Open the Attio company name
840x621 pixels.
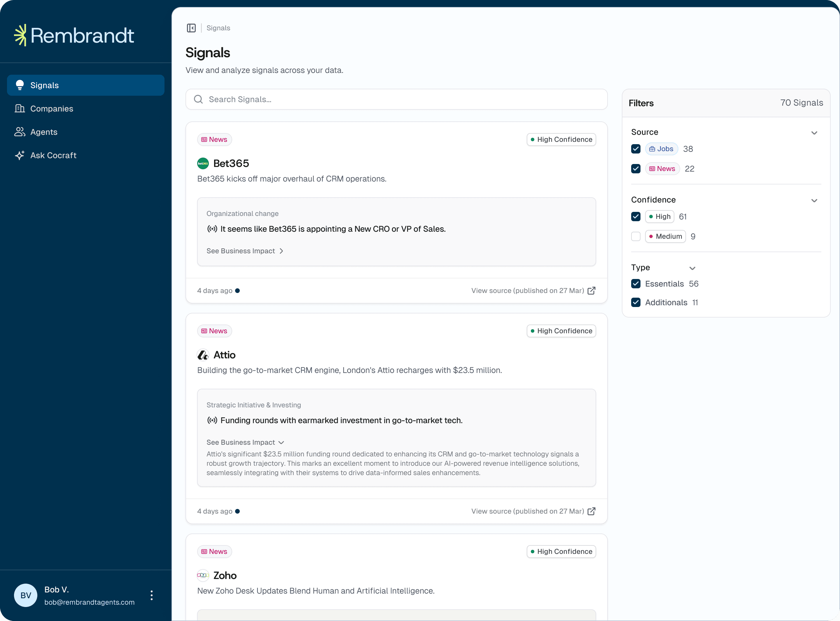pos(225,355)
